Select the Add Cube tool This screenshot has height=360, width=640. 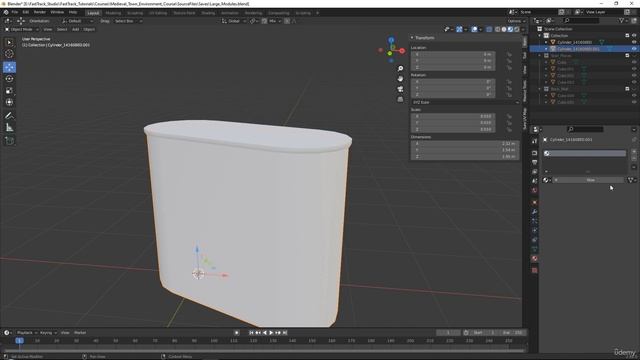9,141
